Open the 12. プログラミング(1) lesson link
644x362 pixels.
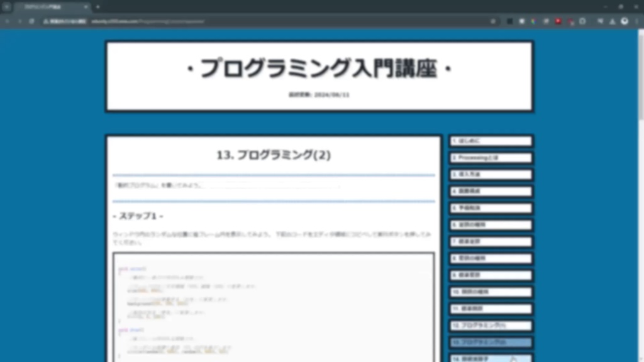click(489, 326)
